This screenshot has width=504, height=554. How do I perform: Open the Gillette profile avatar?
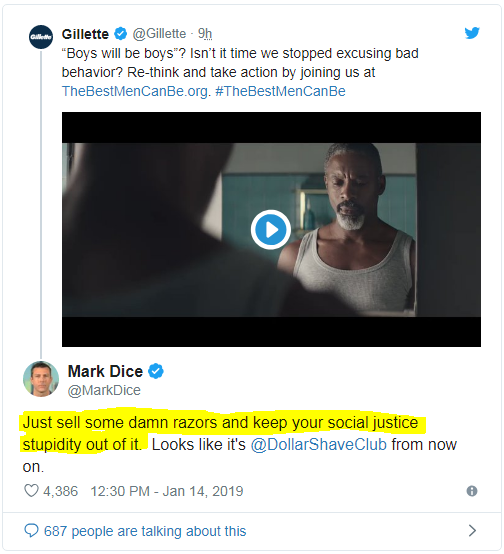pyautogui.click(x=41, y=37)
